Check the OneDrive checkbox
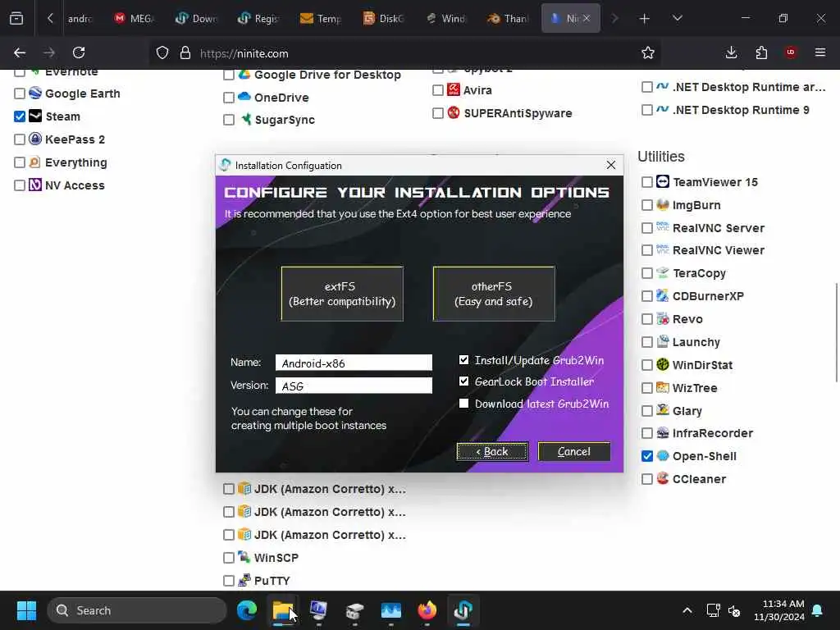The height and width of the screenshot is (630, 840). click(x=229, y=98)
